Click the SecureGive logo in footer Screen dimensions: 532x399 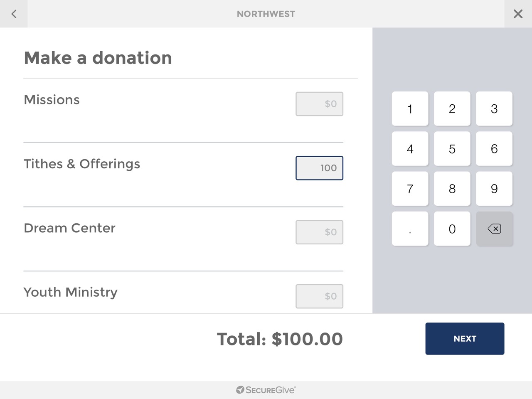pyautogui.click(x=266, y=390)
